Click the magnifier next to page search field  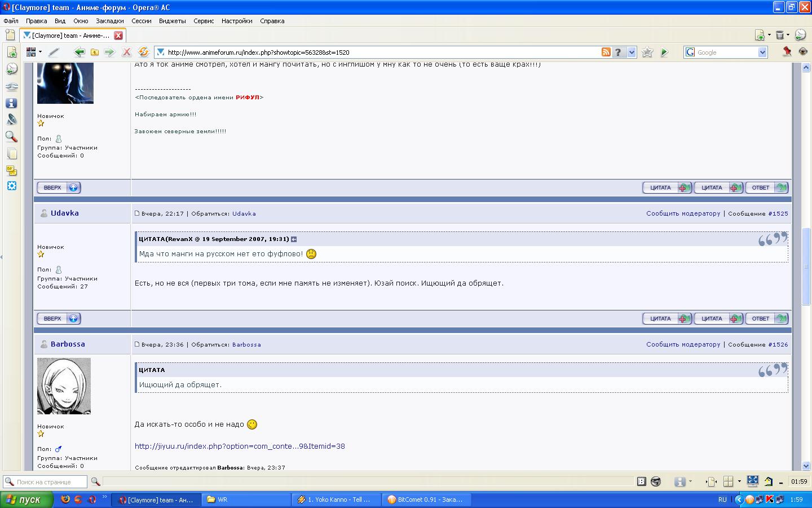[95, 481]
